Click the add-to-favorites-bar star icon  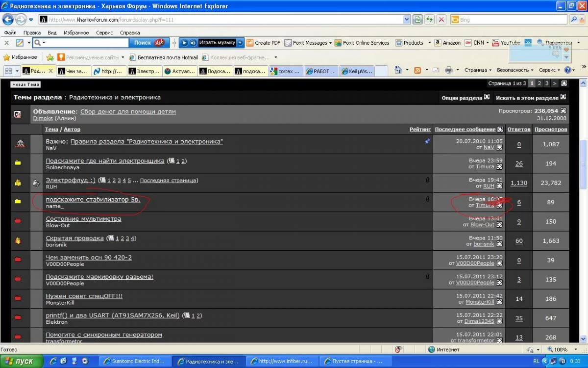click(x=49, y=57)
